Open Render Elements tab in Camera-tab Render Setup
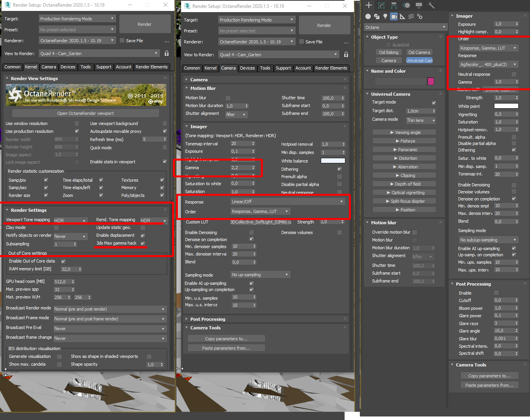The image size is (530, 420). [331, 68]
